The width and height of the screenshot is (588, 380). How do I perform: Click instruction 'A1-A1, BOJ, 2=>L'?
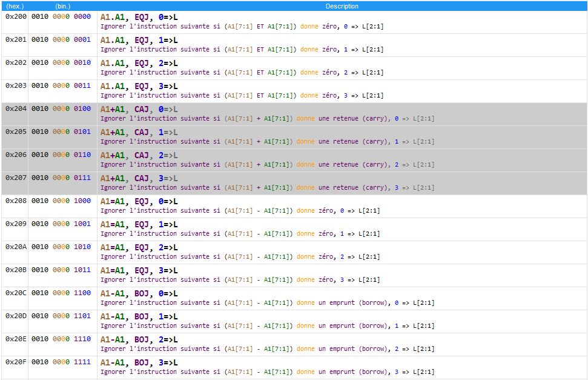tap(139, 340)
